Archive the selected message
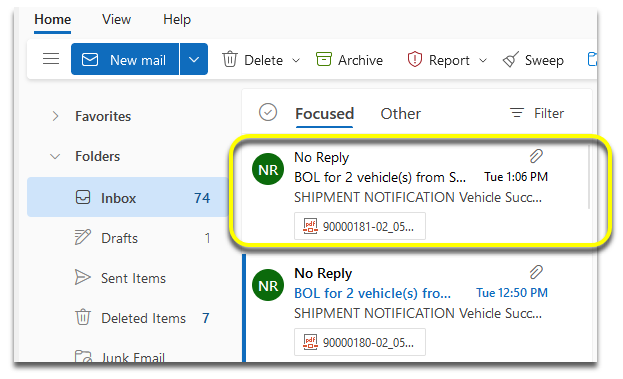This screenshot has height=379, width=623. [x=349, y=60]
